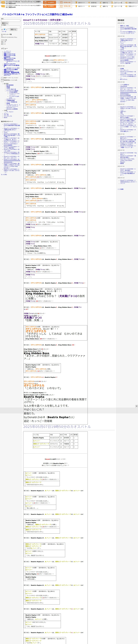Click 2025年05月07日19時50分のカオスバトル heading
The height and width of the screenshot is (644, 138).
pyautogui.click(x=57, y=427)
